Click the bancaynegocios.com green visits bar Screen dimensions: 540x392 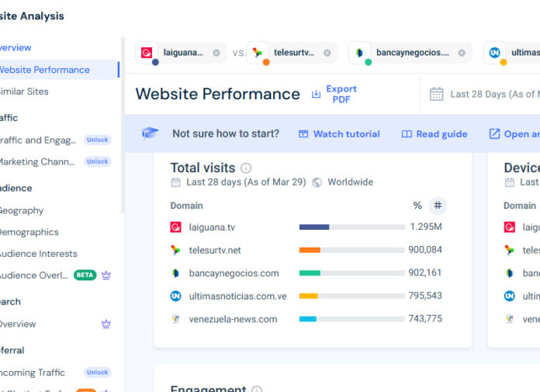pyautogui.click(x=310, y=273)
